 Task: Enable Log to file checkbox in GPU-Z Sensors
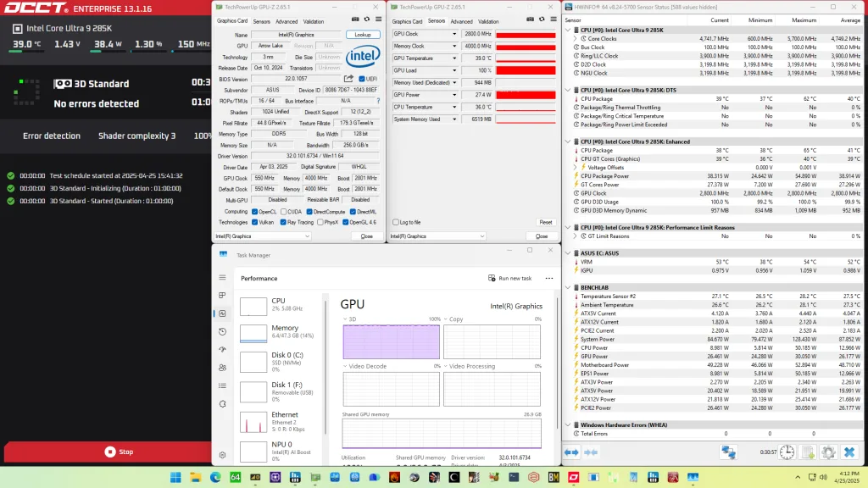[x=396, y=223]
